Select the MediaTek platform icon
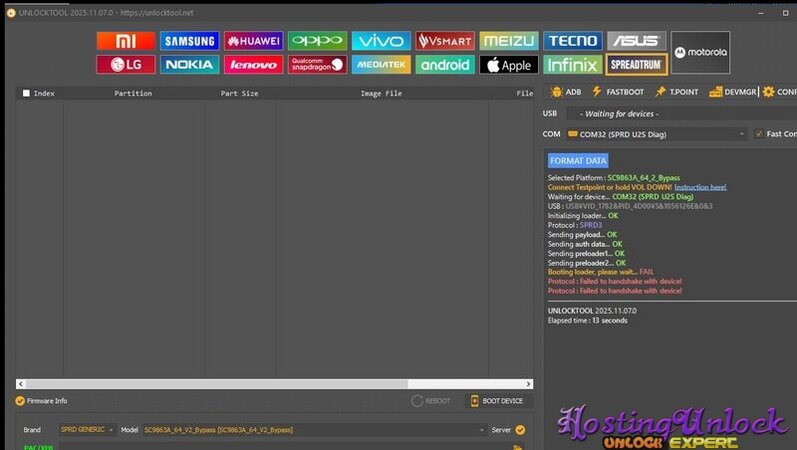 pos(381,65)
